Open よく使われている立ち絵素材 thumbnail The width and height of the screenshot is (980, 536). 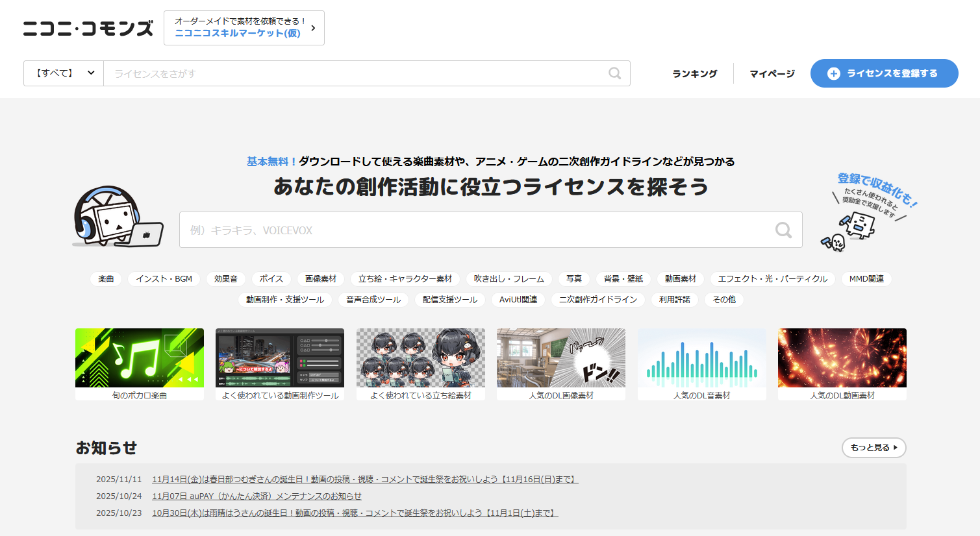[420, 364]
